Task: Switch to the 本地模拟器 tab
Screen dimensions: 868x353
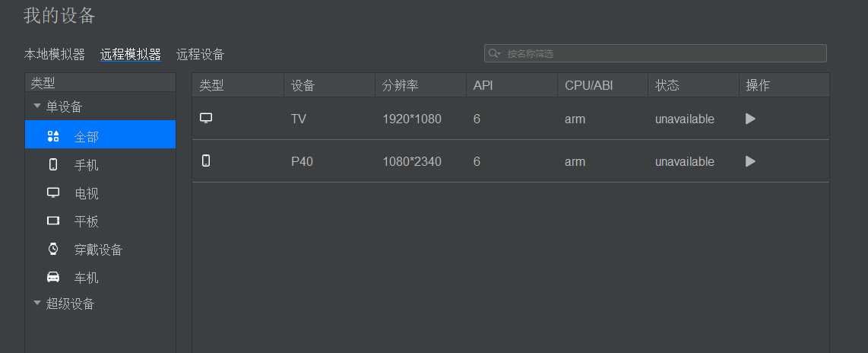Action: click(54, 54)
